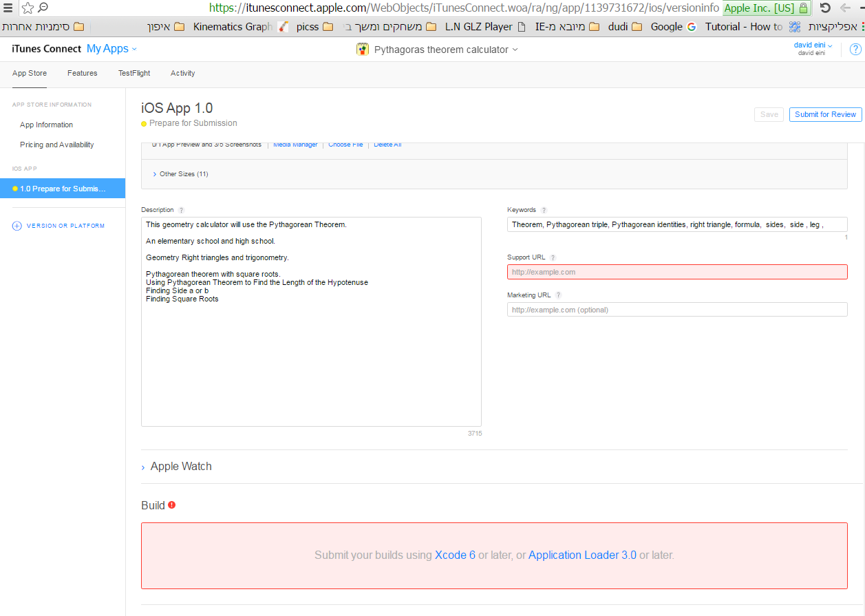Viewport: 865px width, 616px height.
Task: Open the iTunes Connect help question mark
Action: [855, 50]
